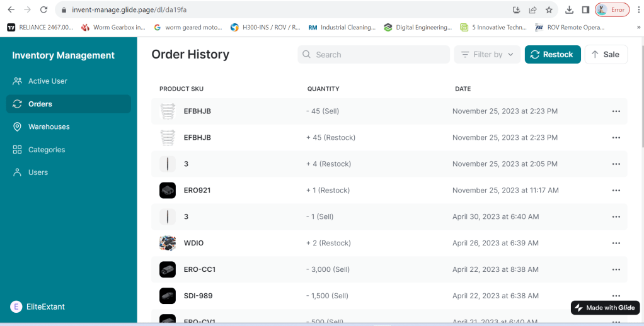Viewport: 644px width, 326px height.
Task: Click the Categories grid icon in sidebar
Action: click(x=17, y=150)
